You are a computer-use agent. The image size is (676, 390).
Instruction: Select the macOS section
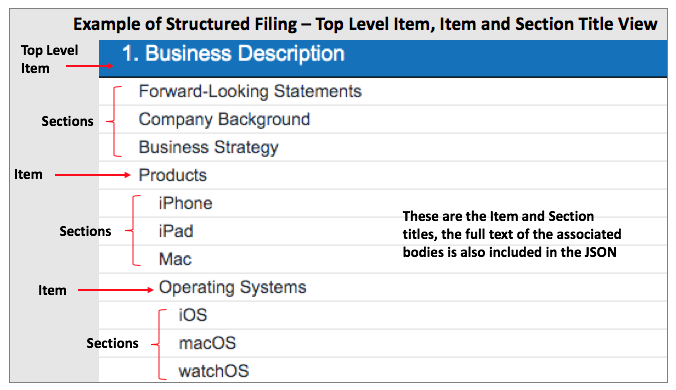click(x=207, y=343)
